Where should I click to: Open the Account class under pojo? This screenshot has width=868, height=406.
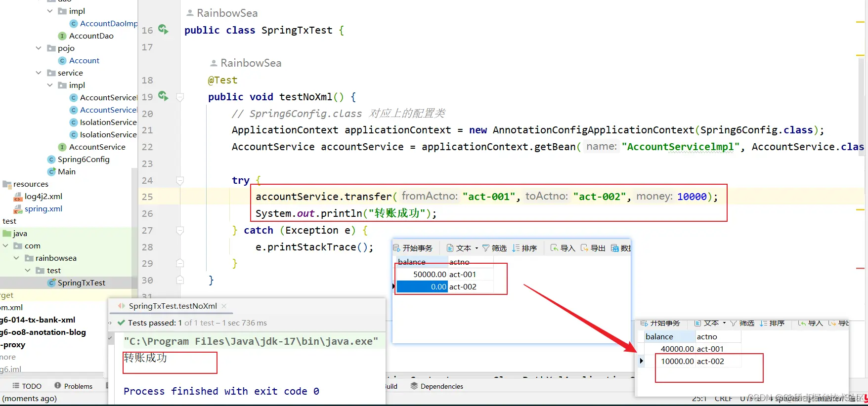click(x=84, y=60)
